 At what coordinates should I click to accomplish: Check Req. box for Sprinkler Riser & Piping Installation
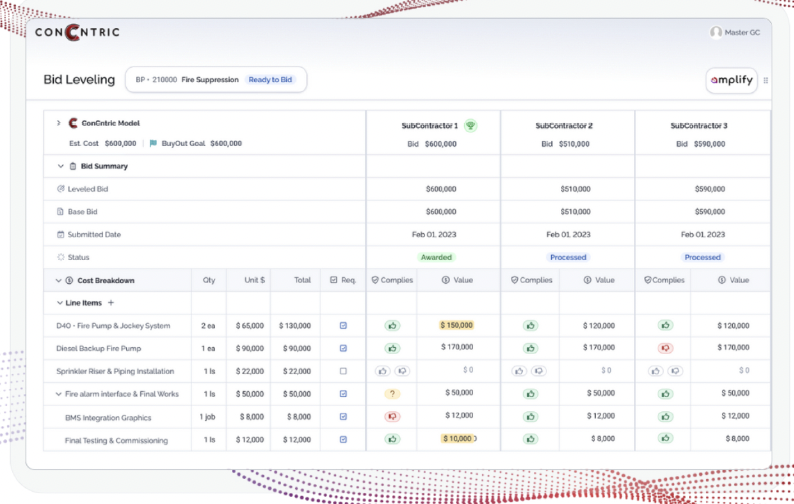point(343,370)
